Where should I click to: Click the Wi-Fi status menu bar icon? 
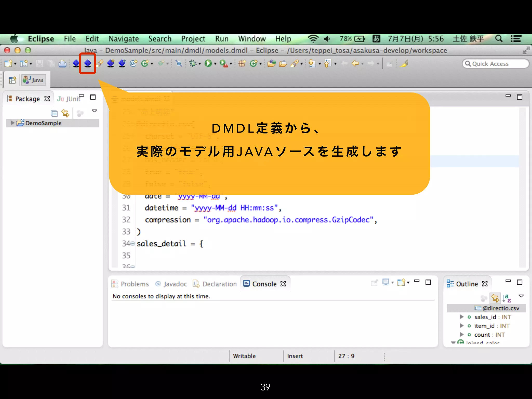(313, 39)
